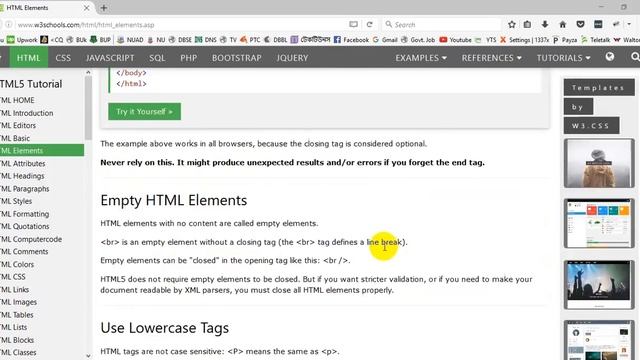
Task: Switch to the JAVASCRIPT navbar tab
Action: click(110, 58)
